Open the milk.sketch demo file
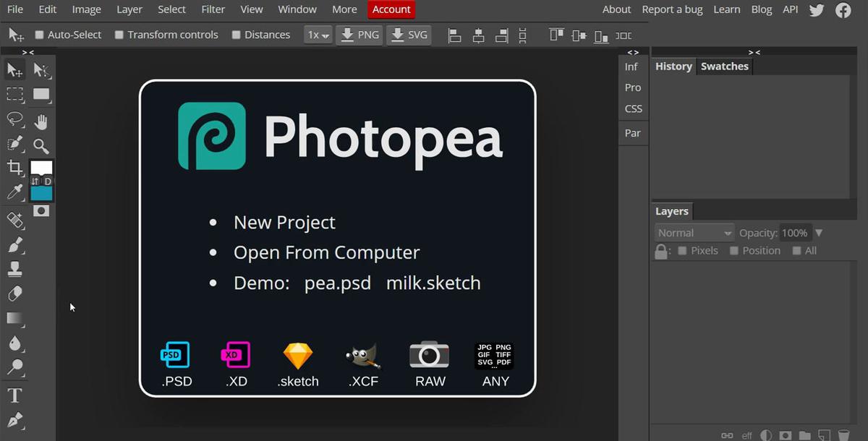 point(433,283)
